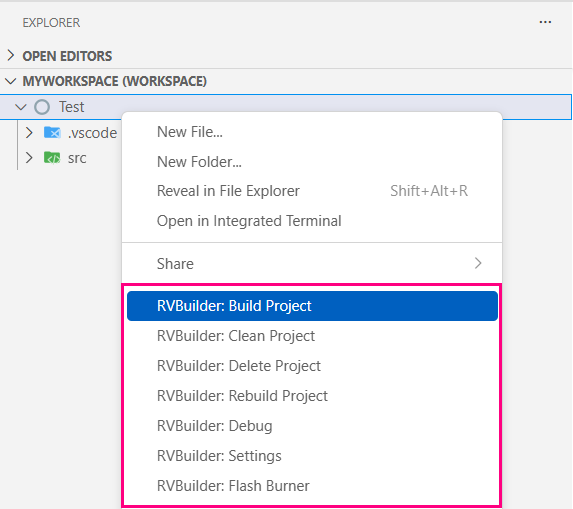Open the Share menu entry
This screenshot has width=573, height=509.
pos(312,263)
